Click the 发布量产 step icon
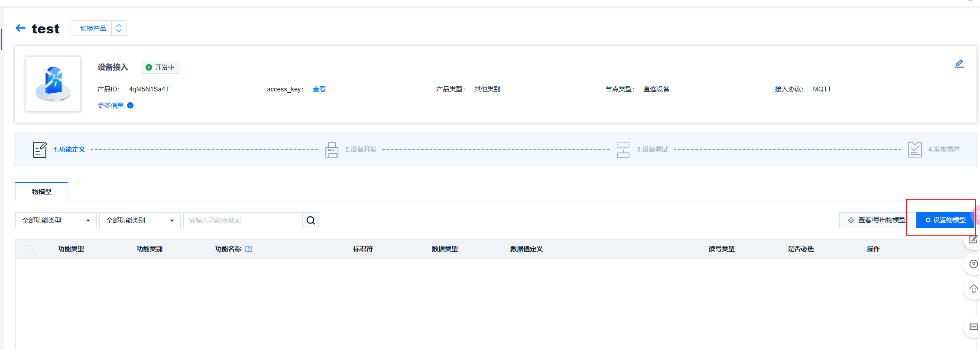This screenshot has width=980, height=350. (915, 149)
